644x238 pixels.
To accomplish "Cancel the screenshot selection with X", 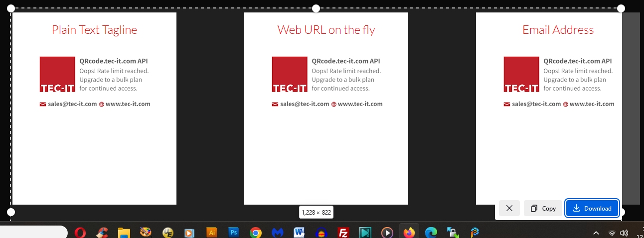I will click(x=509, y=209).
